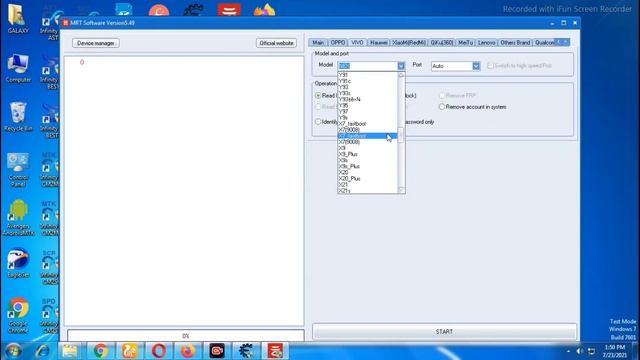
Task: Launch Avengers AndroidMTK desktop shortcut
Action: 18,217
